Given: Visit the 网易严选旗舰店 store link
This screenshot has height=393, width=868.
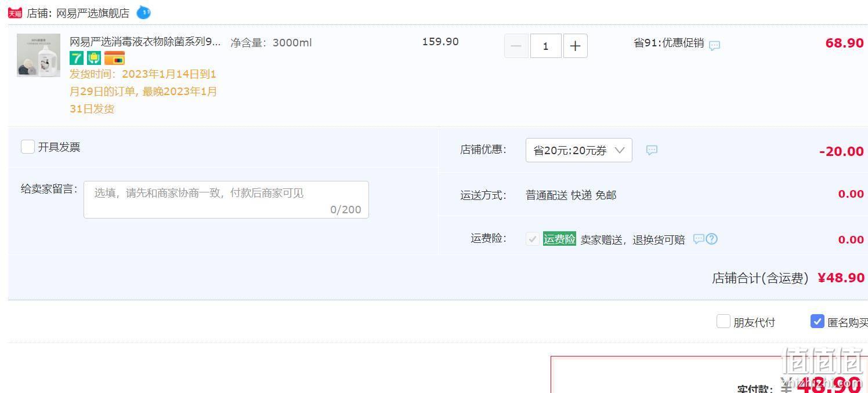Looking at the screenshot, I should tap(93, 13).
